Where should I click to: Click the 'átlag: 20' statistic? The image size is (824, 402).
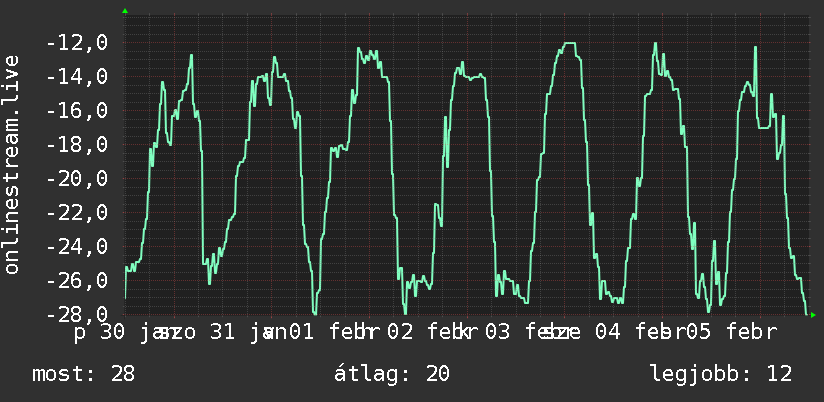coord(392,374)
